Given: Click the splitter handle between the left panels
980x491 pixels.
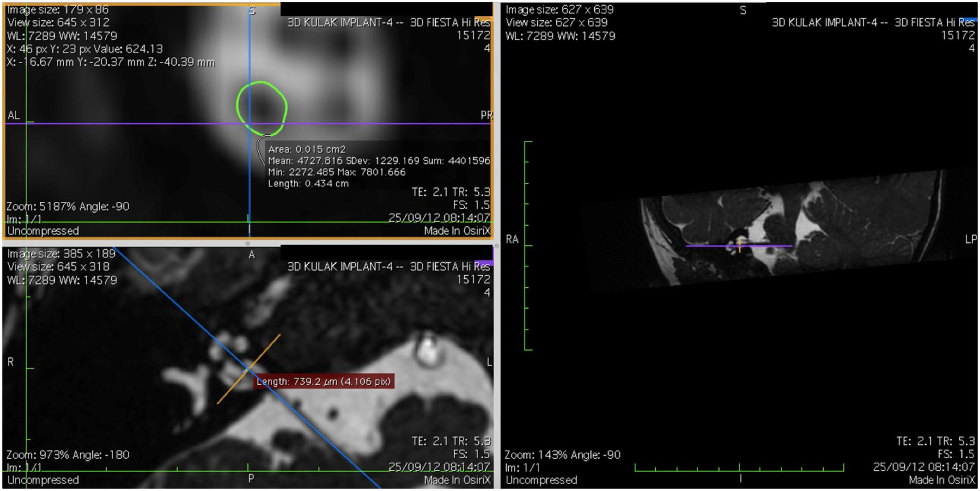Looking at the screenshot, I should (247, 244).
